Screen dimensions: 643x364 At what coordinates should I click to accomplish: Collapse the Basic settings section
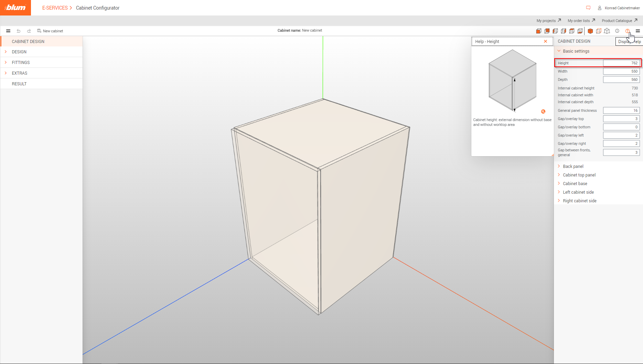[576, 51]
